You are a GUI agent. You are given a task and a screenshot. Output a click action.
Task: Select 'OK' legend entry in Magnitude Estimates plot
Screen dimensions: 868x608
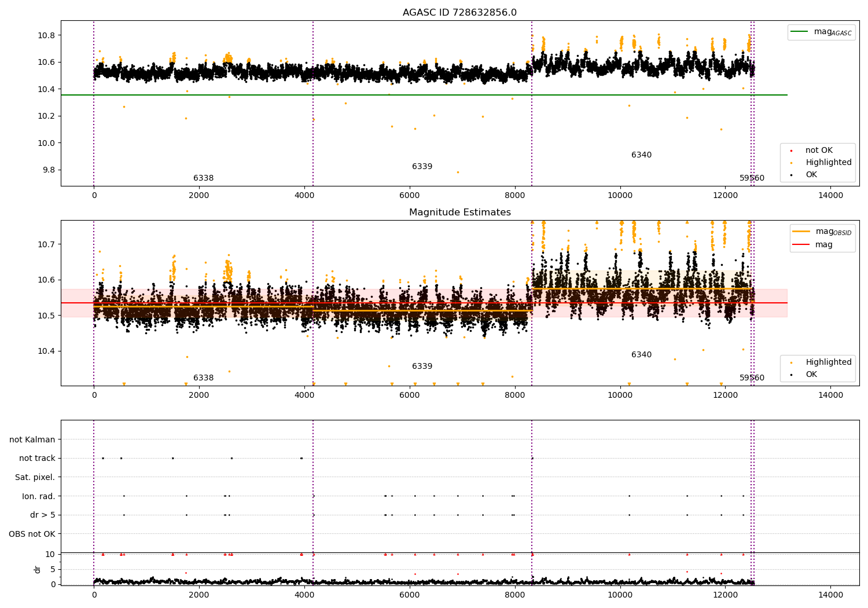pyautogui.click(x=811, y=375)
